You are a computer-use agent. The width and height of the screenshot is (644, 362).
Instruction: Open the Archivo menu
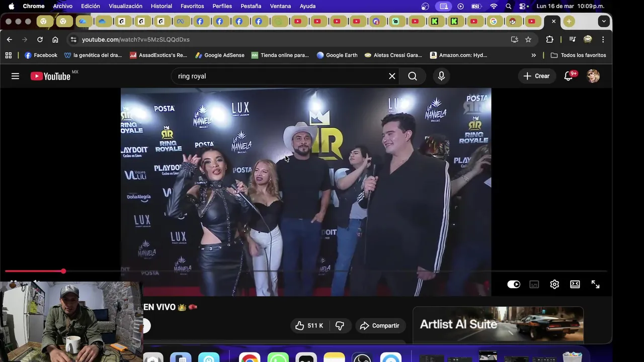point(63,6)
